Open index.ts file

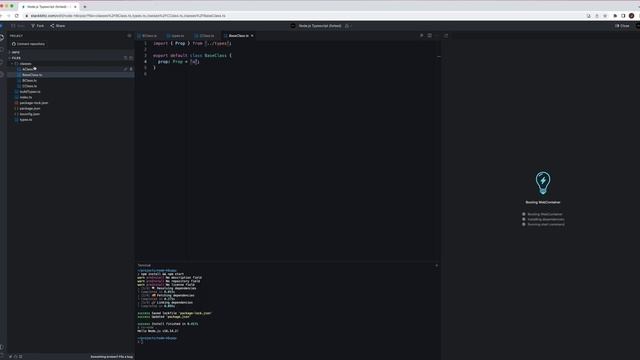(70, 98)
